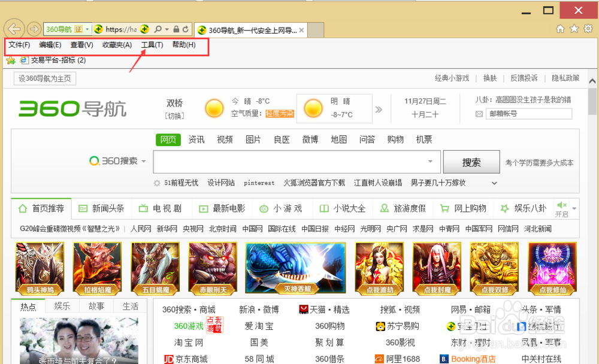Open the 灭神吞鲲 game banner
Screen dimensions: 599x364
296,268
